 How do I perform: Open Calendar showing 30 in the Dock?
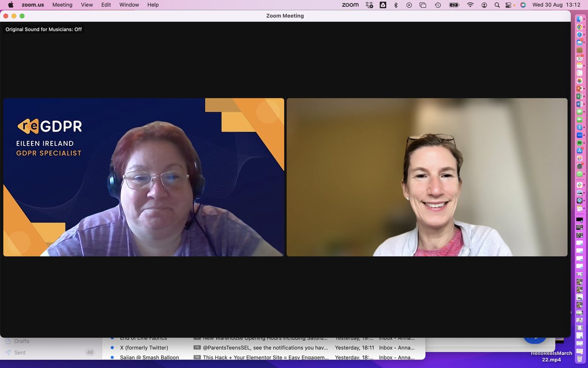pyautogui.click(x=580, y=58)
